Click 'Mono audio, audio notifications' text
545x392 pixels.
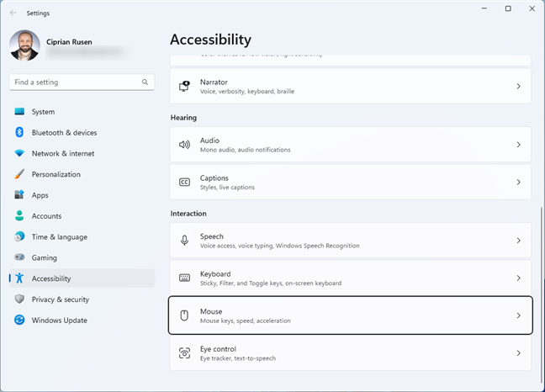[245, 150]
